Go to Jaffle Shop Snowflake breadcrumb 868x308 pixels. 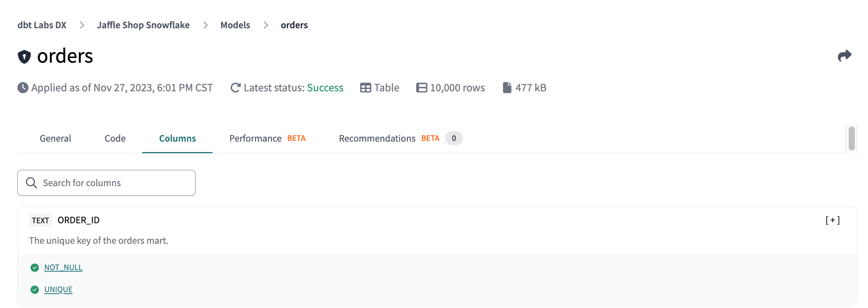click(143, 25)
